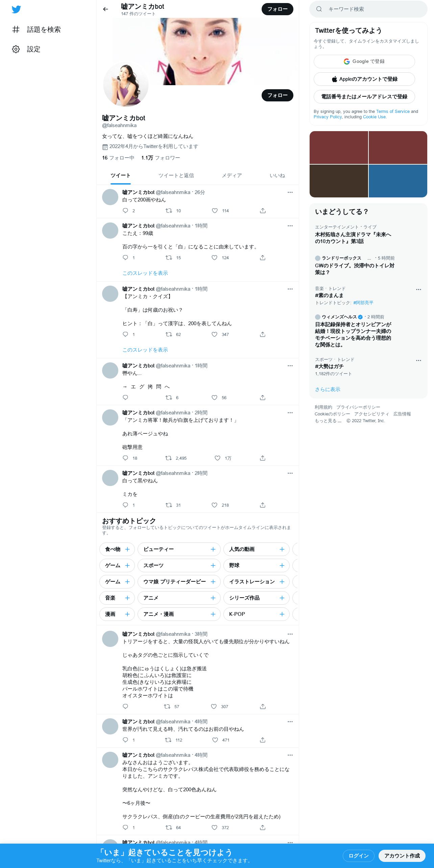
Task: Open more menu for #素のまんま trend
Action: point(418,289)
